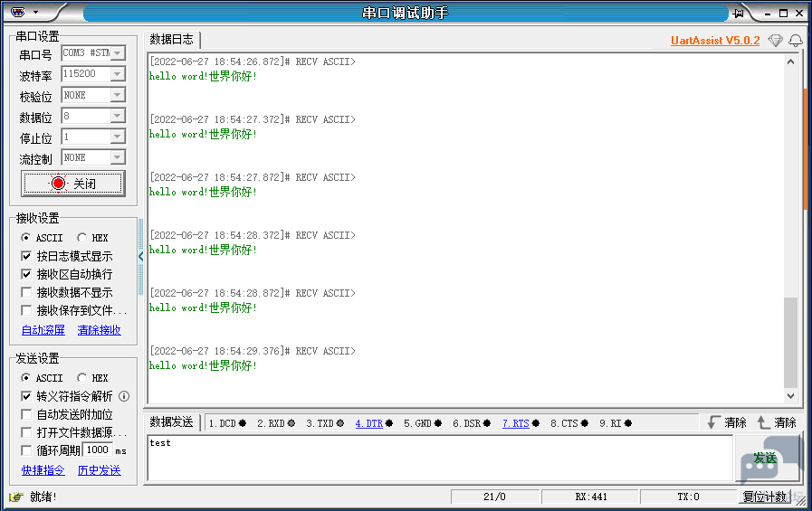The width and height of the screenshot is (812, 511).
Task: Click the 21/0 status bar field
Action: click(x=494, y=497)
